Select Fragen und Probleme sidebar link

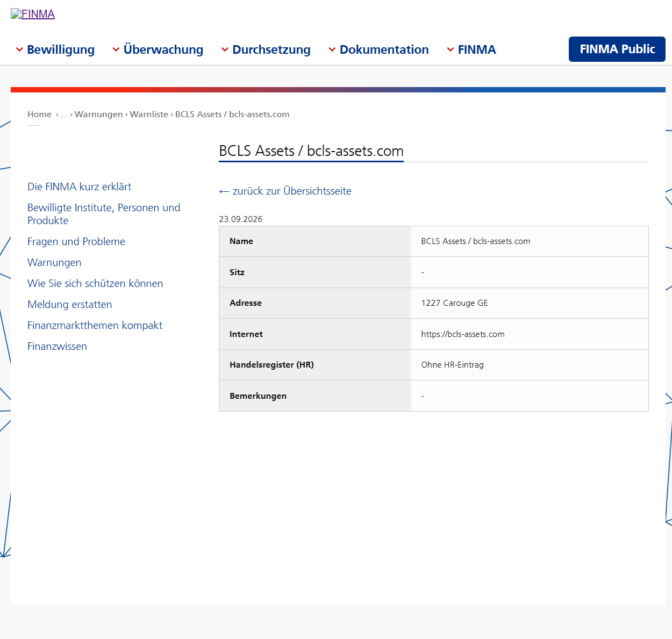[76, 241]
